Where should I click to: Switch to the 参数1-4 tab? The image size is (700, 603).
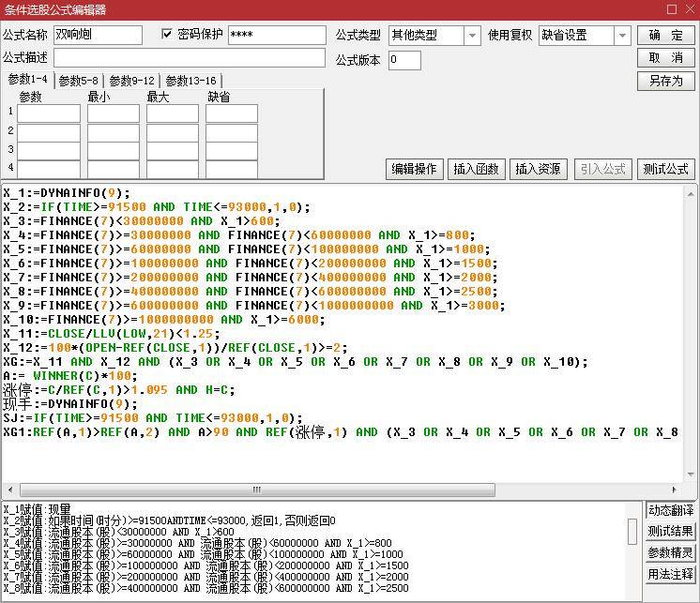pyautogui.click(x=27, y=80)
